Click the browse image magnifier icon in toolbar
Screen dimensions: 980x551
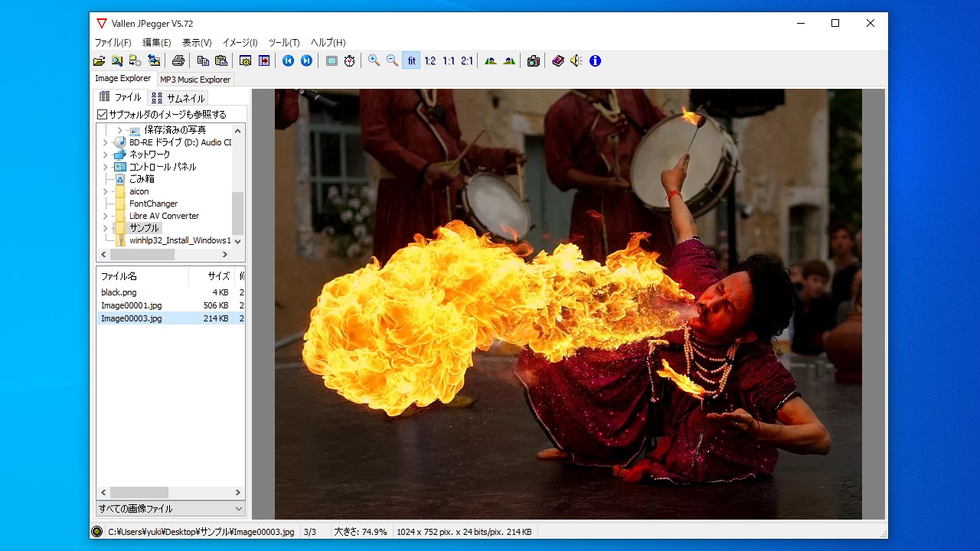(117, 60)
